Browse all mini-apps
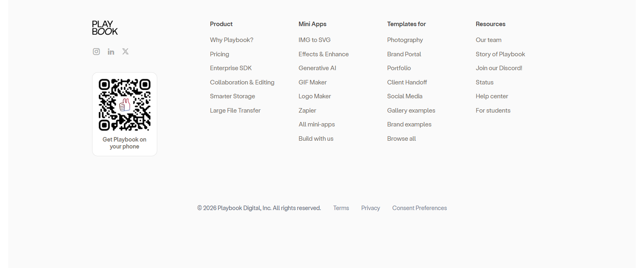 tap(317, 124)
